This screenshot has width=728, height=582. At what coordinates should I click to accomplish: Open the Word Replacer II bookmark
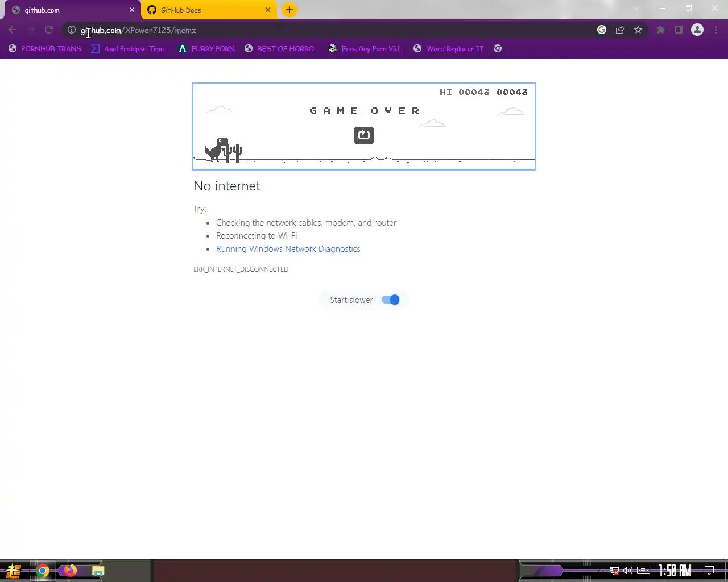point(448,49)
